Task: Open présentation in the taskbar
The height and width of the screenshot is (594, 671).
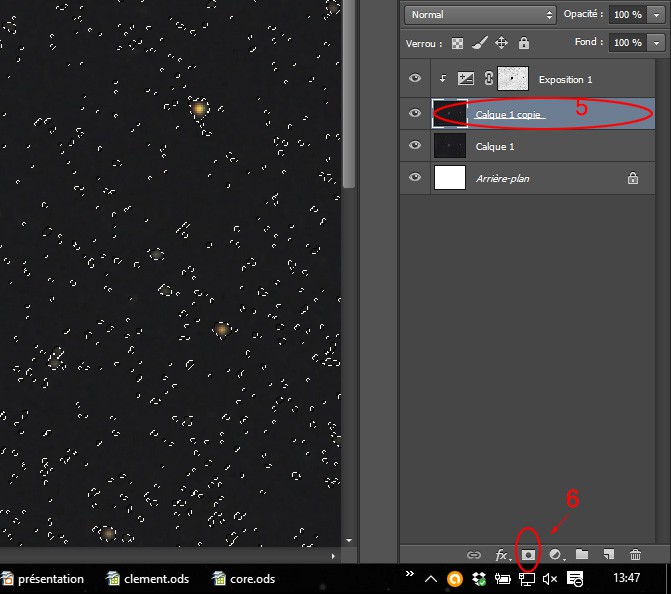Action: click(43, 579)
